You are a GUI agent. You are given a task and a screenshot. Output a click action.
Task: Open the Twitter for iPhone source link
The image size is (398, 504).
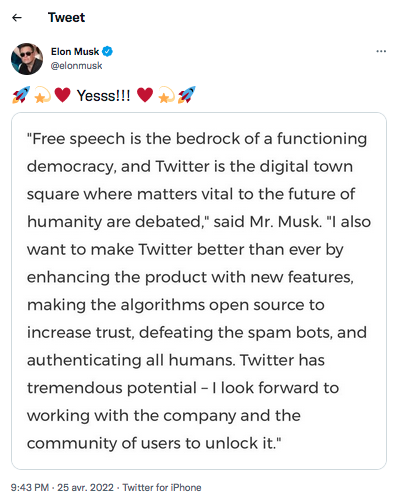[x=162, y=488]
